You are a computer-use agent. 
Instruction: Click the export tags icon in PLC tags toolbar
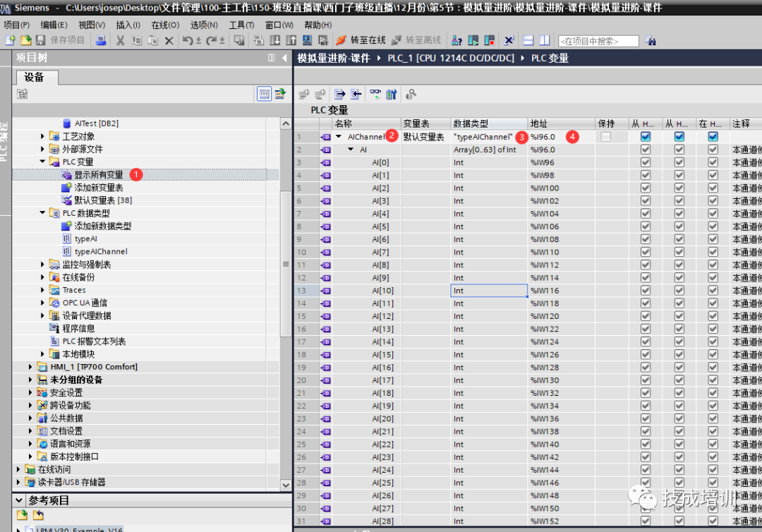point(339,95)
